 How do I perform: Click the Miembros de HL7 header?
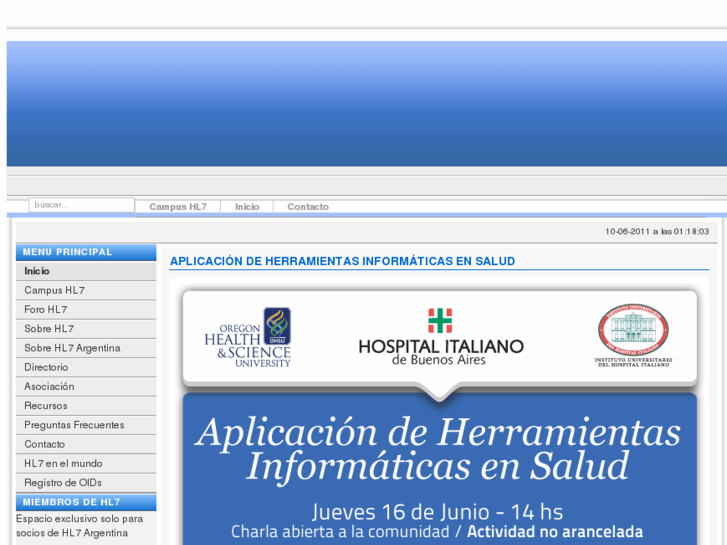[x=86, y=502]
